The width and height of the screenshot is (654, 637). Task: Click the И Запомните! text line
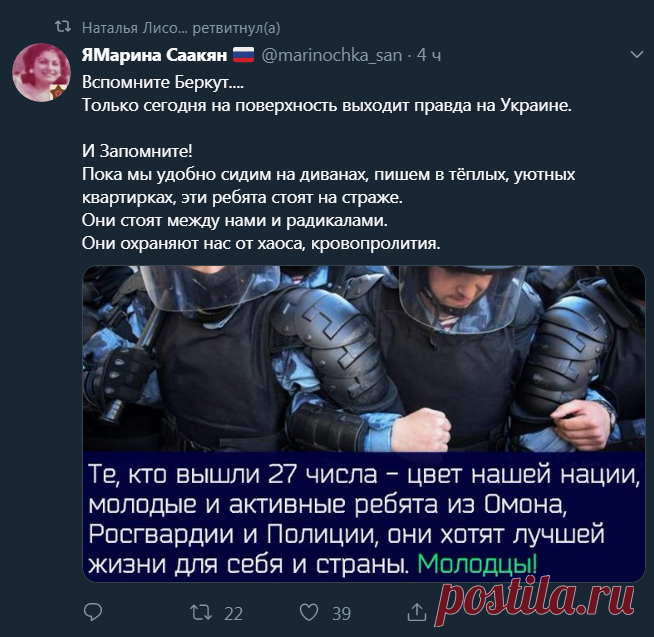tap(137, 151)
